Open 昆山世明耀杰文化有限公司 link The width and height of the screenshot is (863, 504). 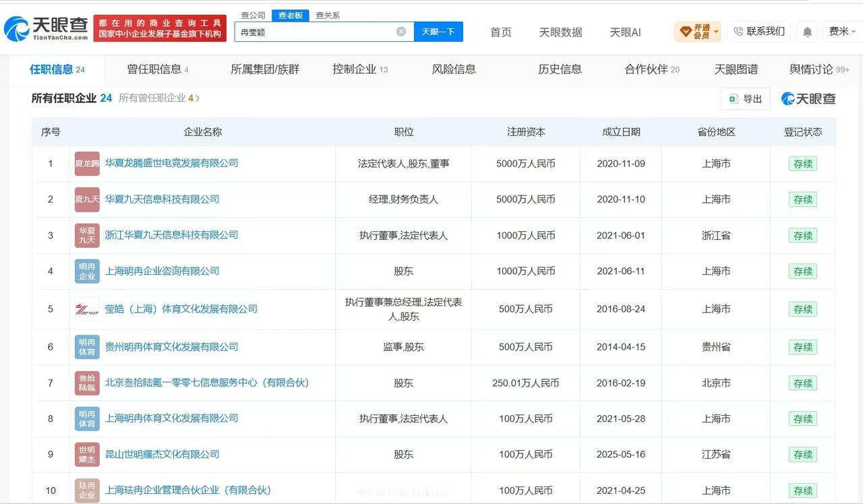tap(162, 454)
